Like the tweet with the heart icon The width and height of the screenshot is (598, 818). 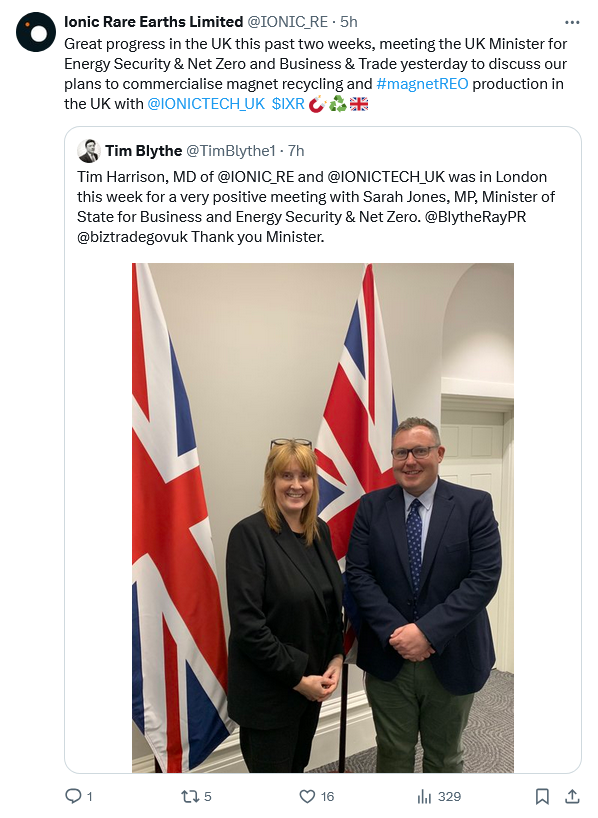coord(307,796)
